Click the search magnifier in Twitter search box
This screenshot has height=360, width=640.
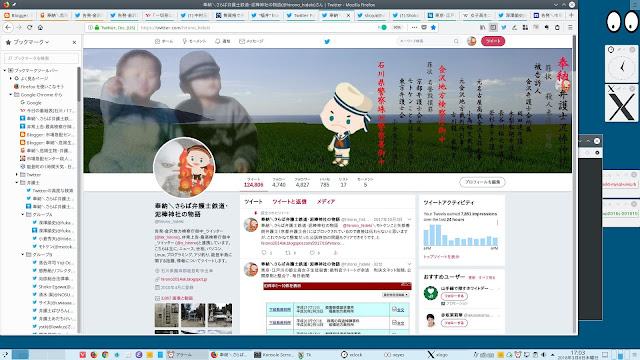coord(456,41)
